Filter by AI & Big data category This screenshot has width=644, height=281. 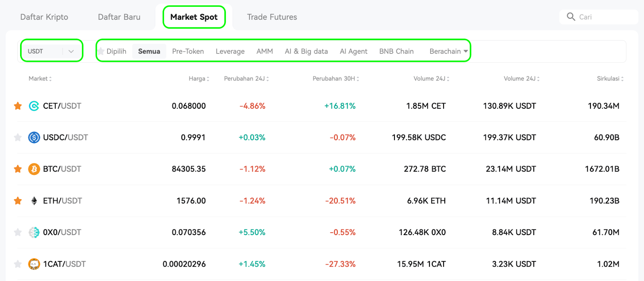[x=306, y=51]
